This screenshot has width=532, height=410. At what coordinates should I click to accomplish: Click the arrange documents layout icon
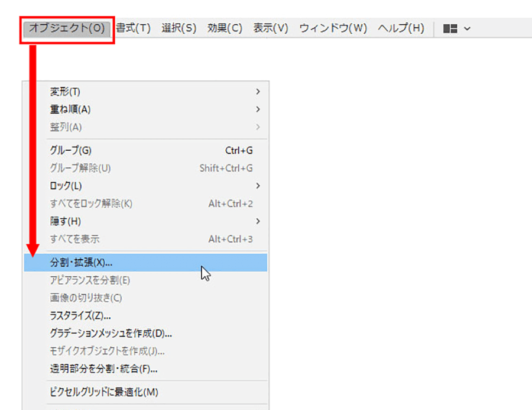pyautogui.click(x=450, y=28)
